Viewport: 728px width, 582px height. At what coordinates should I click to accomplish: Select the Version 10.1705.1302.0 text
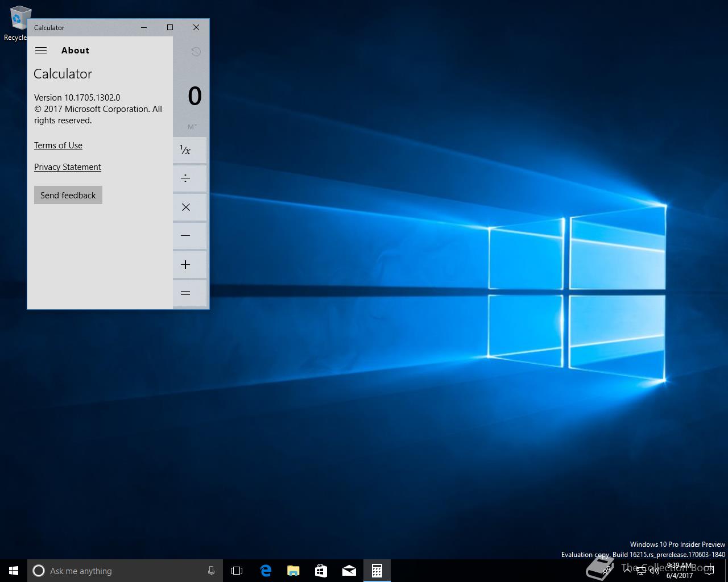point(77,98)
